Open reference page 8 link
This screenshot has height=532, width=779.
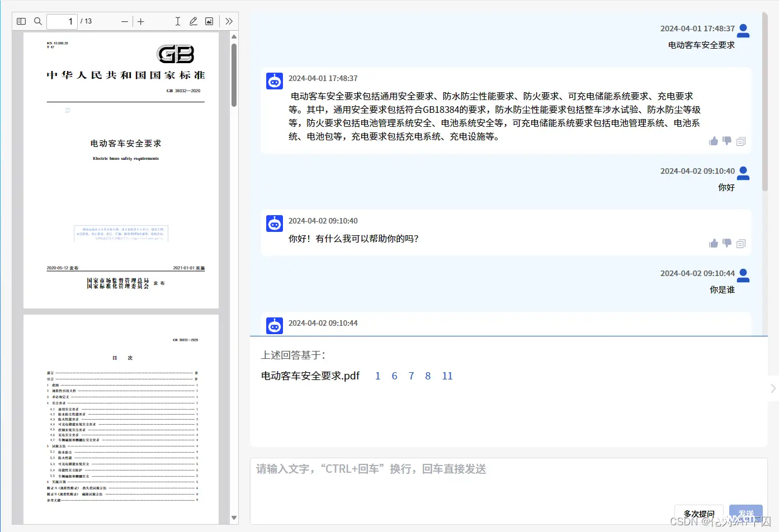[x=428, y=376]
